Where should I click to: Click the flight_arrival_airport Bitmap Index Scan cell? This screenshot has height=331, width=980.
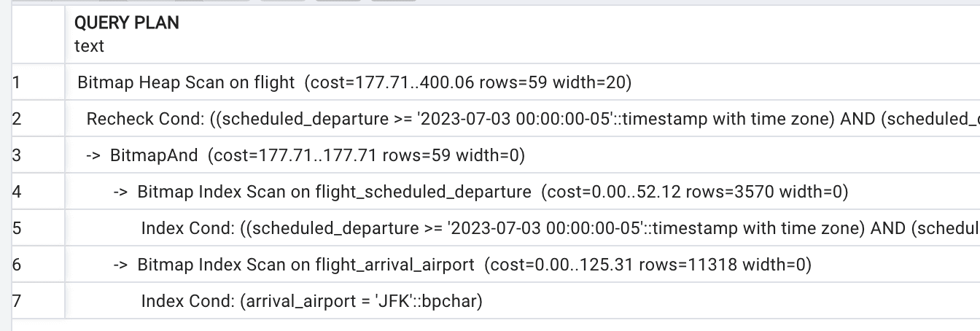[474, 265]
